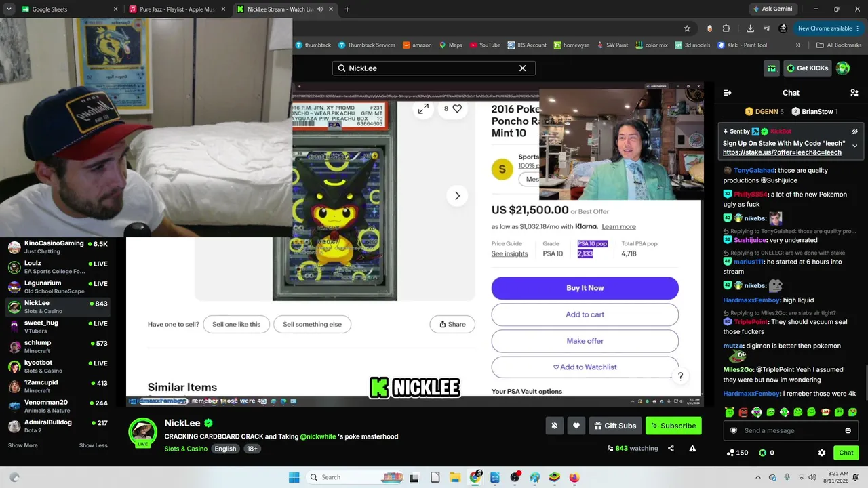Show Less recommended channels
Viewport: 868px width, 488px height.
94,445
